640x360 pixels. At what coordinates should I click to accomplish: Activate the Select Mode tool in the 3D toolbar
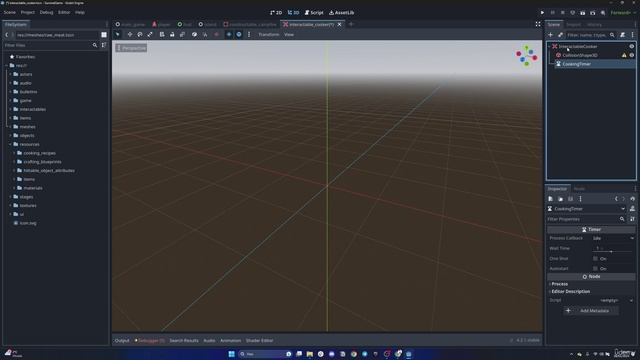(118, 35)
